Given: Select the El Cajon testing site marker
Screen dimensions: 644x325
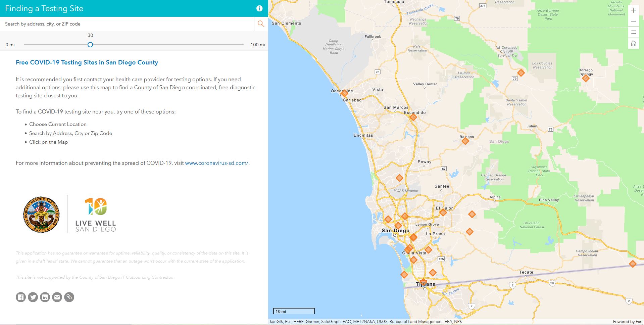Looking at the screenshot, I should pos(443,213).
